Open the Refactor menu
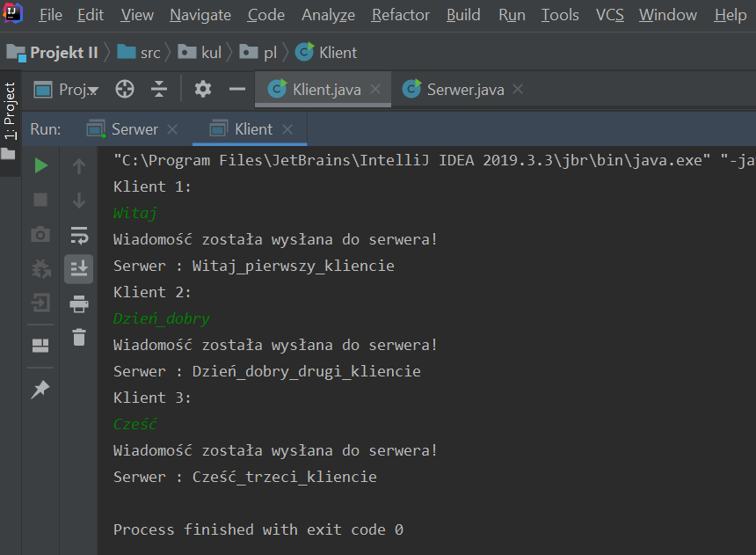This screenshot has height=555, width=756. (x=400, y=15)
